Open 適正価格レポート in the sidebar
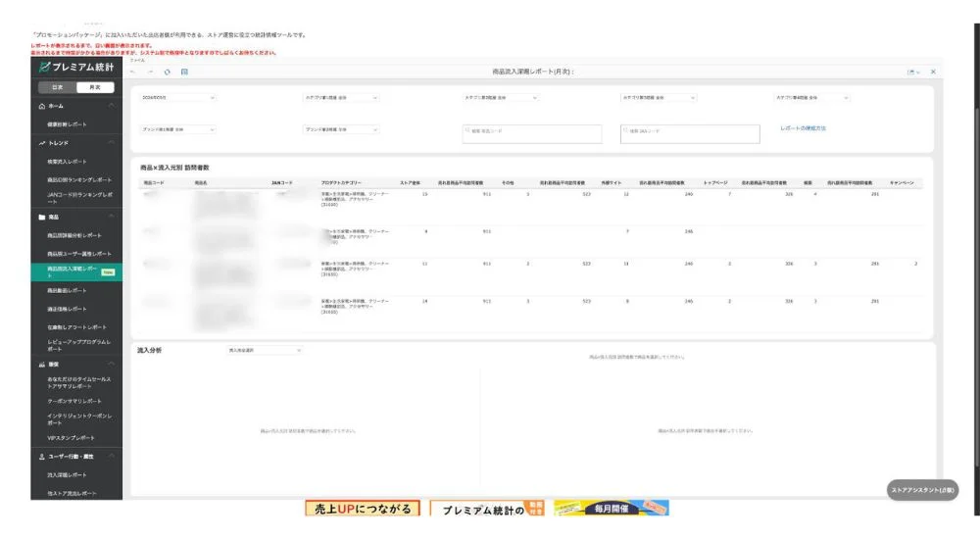The width and height of the screenshot is (980, 539). (x=67, y=309)
